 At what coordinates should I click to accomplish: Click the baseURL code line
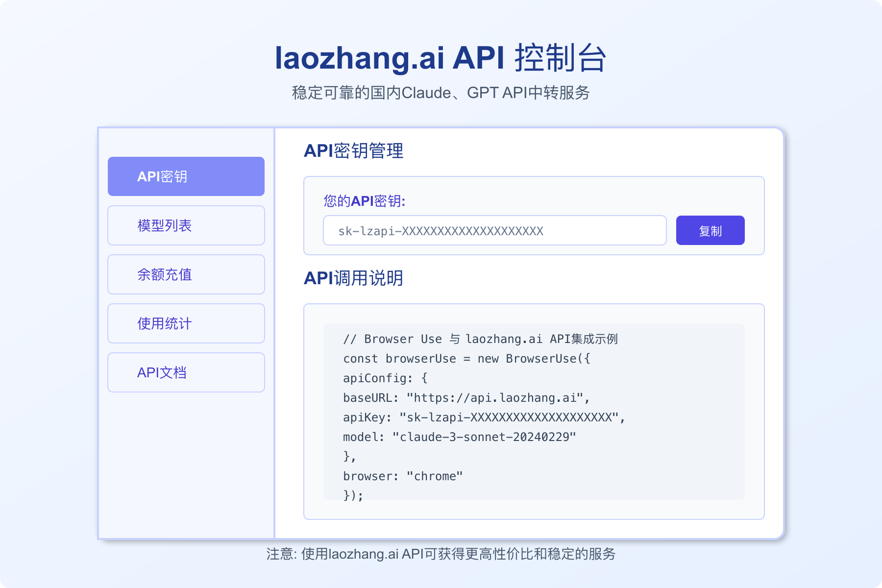(466, 398)
